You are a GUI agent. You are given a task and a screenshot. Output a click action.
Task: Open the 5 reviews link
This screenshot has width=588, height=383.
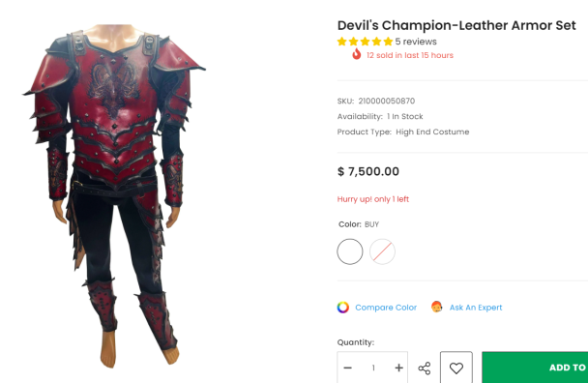pyautogui.click(x=416, y=42)
